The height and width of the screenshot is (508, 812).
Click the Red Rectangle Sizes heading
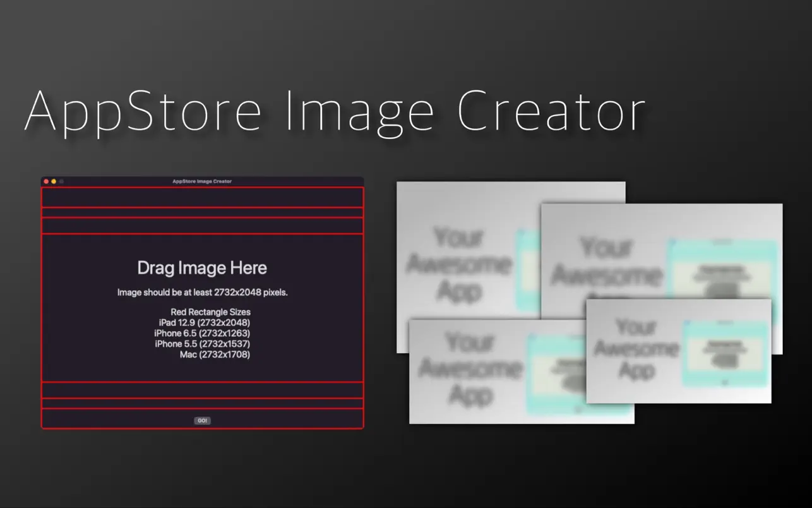210,311
